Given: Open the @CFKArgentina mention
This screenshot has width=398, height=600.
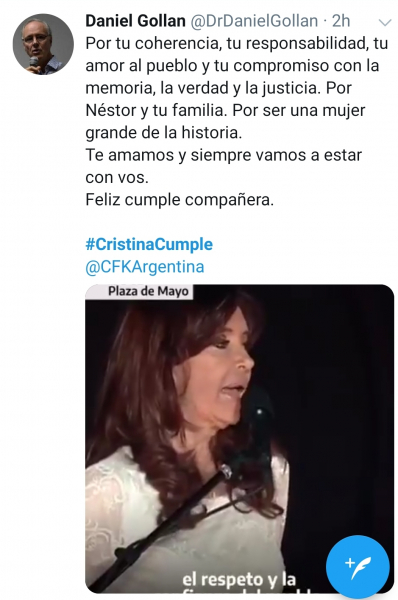Looking at the screenshot, I should click(145, 267).
